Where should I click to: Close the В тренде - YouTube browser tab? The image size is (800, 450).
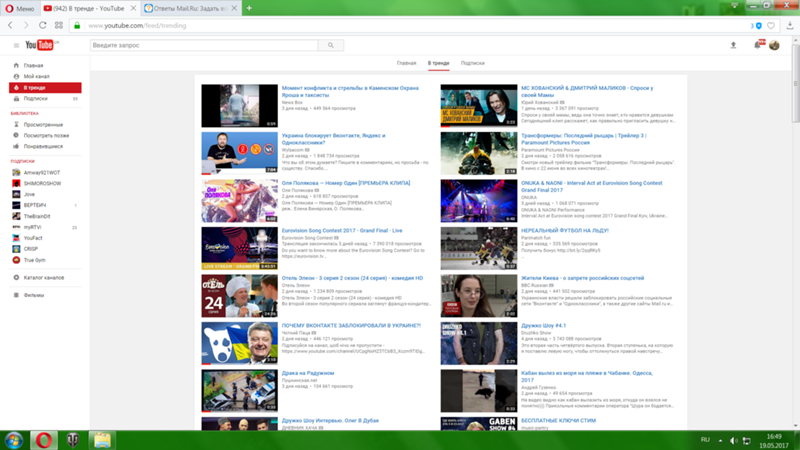pos(133,8)
